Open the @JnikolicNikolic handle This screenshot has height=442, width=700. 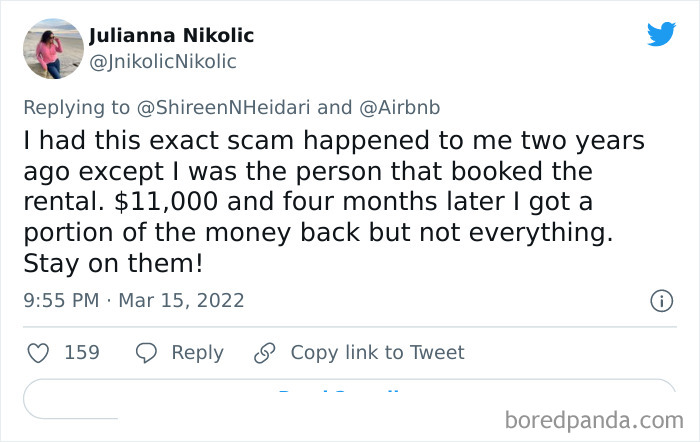tap(163, 61)
